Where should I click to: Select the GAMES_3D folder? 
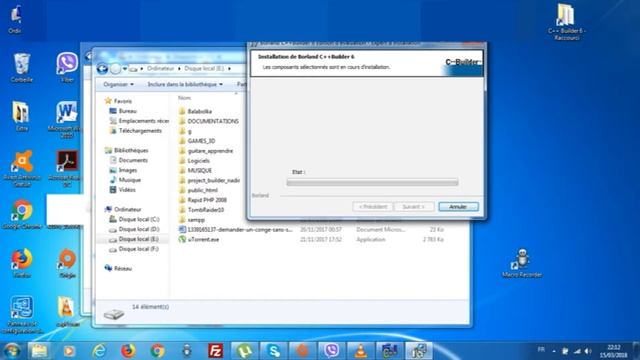[197, 141]
